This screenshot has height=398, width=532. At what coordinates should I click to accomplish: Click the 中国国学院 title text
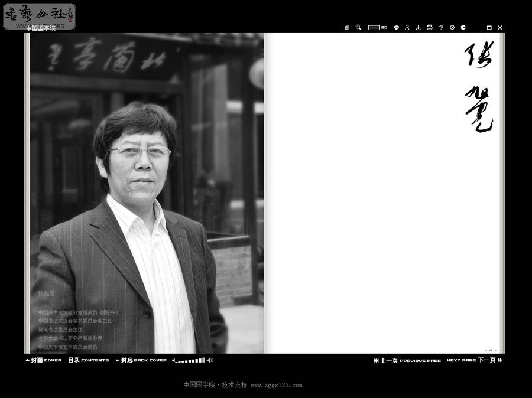coord(41,28)
